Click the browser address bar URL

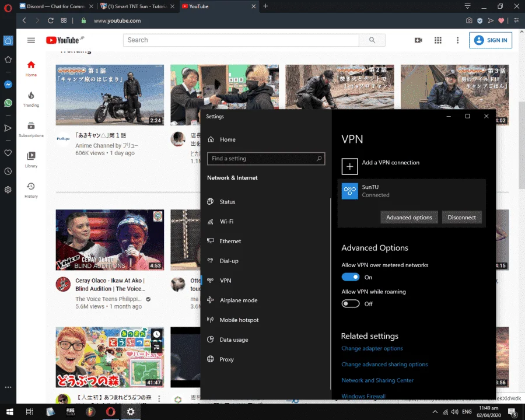click(x=117, y=21)
